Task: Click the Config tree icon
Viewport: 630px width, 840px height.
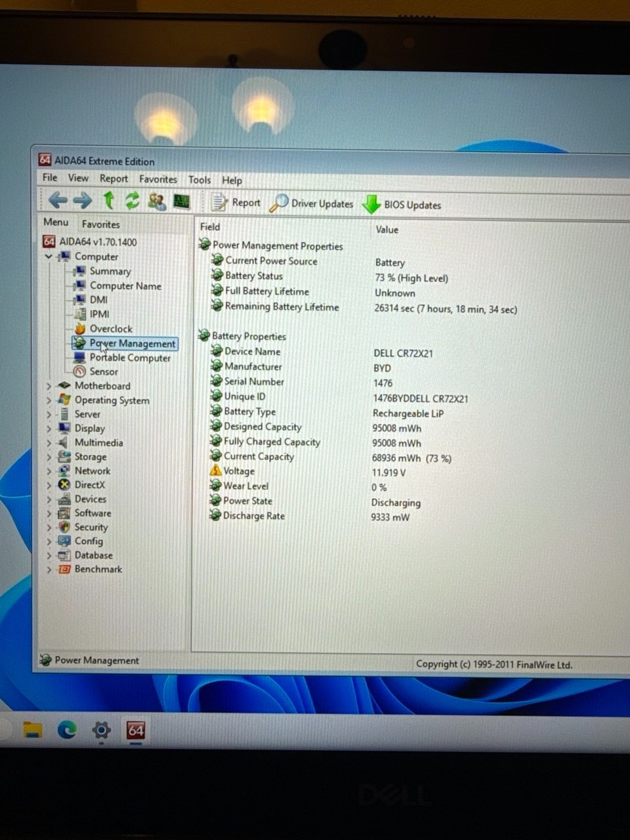Action: tap(64, 541)
